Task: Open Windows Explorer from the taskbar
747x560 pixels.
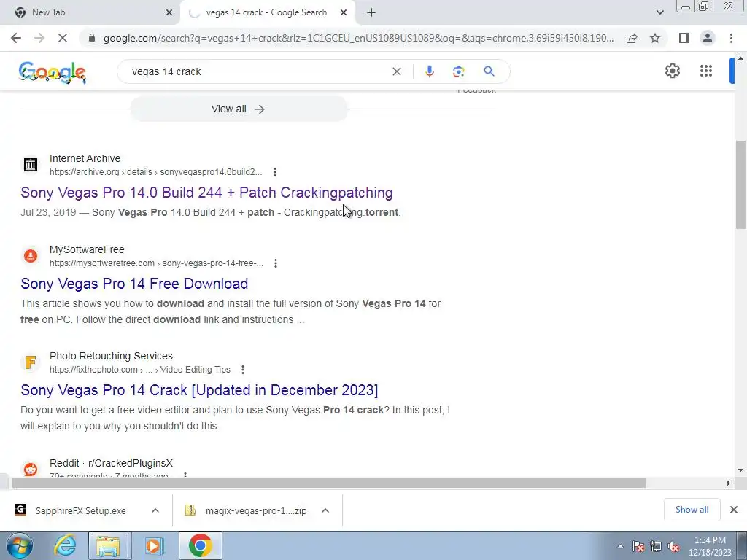Action: point(108,545)
